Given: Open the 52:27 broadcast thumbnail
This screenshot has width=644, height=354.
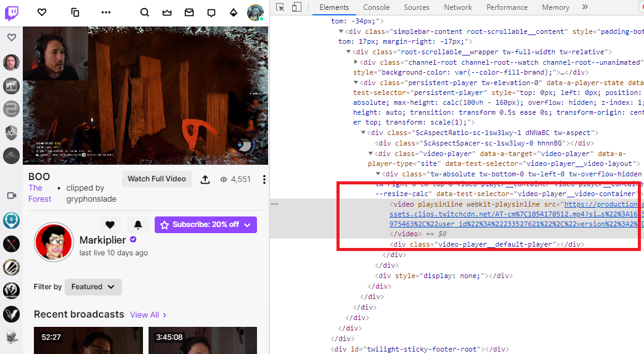Looking at the screenshot, I should point(88,340).
